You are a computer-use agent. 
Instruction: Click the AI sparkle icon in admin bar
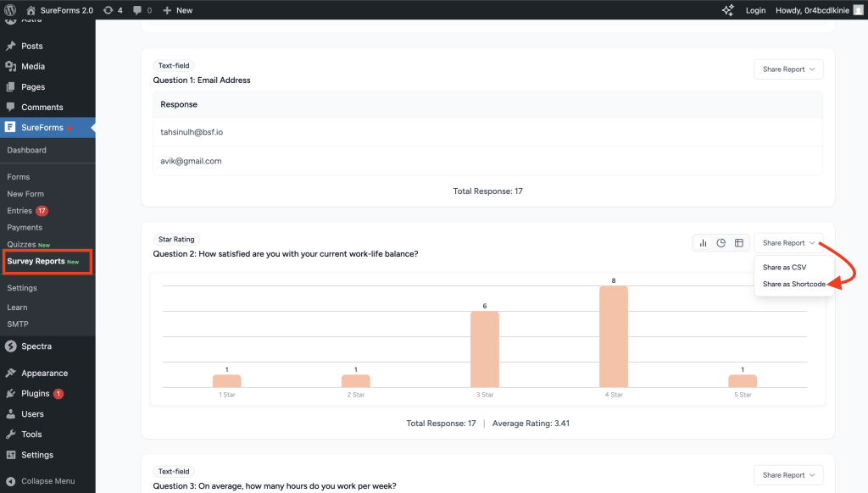[x=728, y=10]
